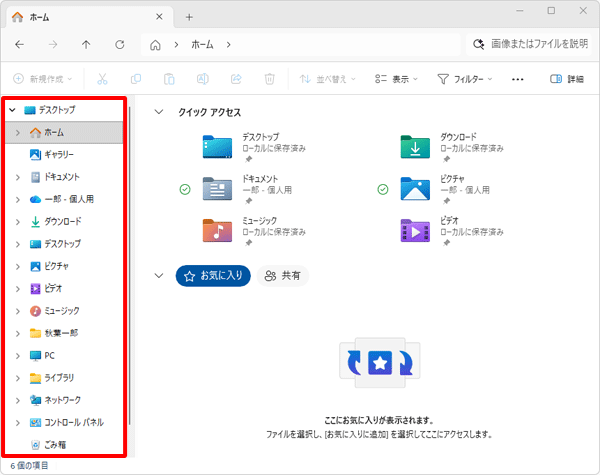Open デスクトップ folder in Quick Access
The image size is (600, 475).
click(254, 147)
